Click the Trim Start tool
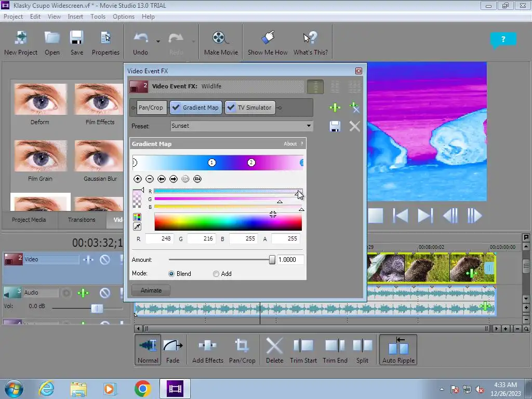 303,350
